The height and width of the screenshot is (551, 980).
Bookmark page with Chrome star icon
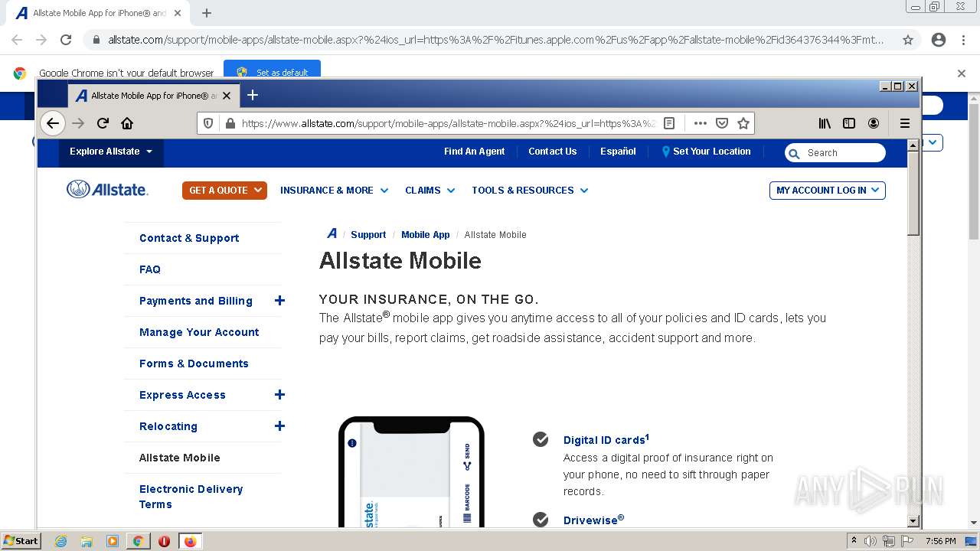(x=908, y=40)
